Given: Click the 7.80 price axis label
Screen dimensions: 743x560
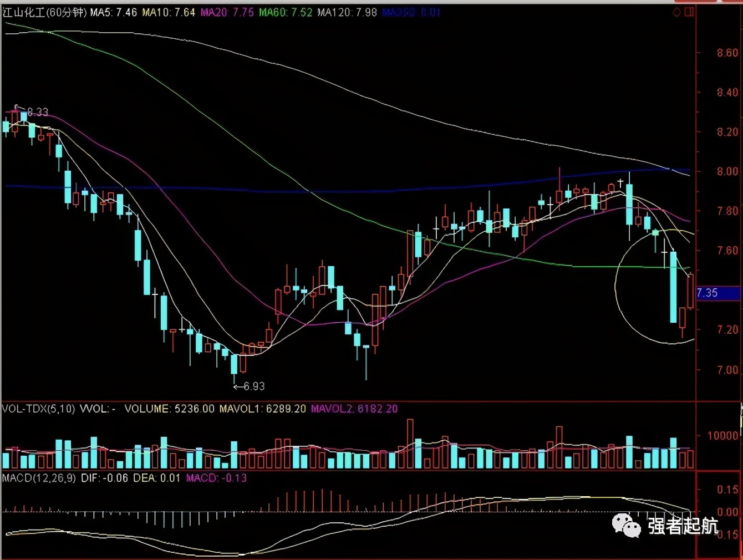Looking at the screenshot, I should click(x=727, y=211).
